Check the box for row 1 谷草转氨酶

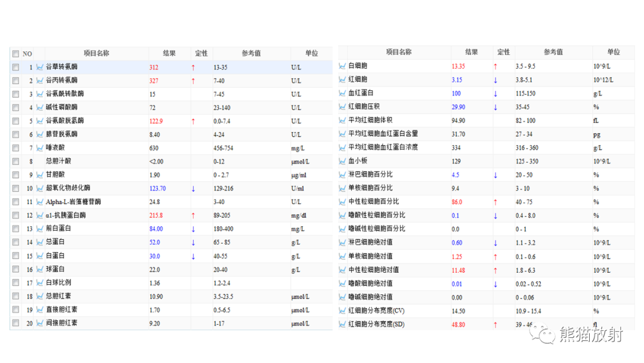(16, 67)
